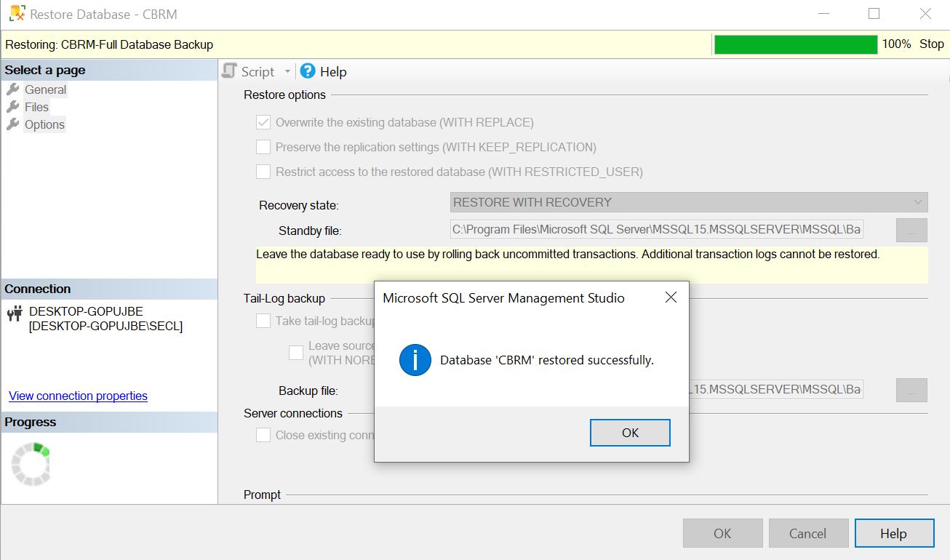This screenshot has width=950, height=560.
Task: Click the wrench icon beside Options
Action: 13,124
